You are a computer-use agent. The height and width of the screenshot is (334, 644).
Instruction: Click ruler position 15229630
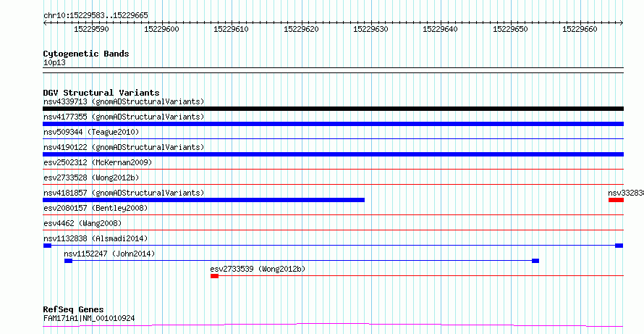[x=371, y=29]
